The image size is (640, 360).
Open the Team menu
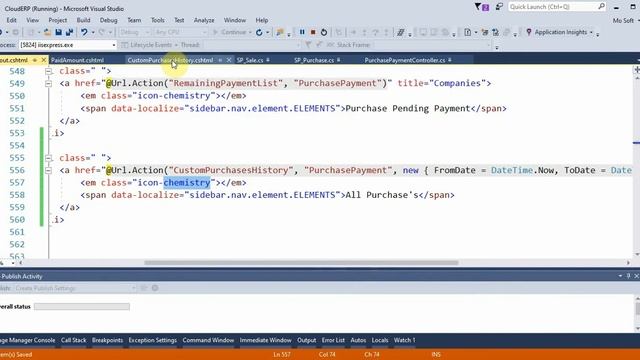134,20
